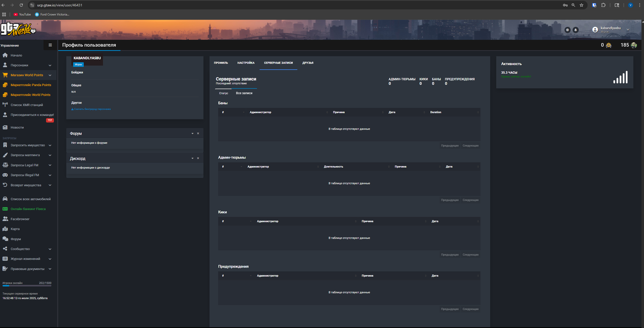Click the Запросы маппинга brush icon
The image size is (644, 328).
click(5, 155)
